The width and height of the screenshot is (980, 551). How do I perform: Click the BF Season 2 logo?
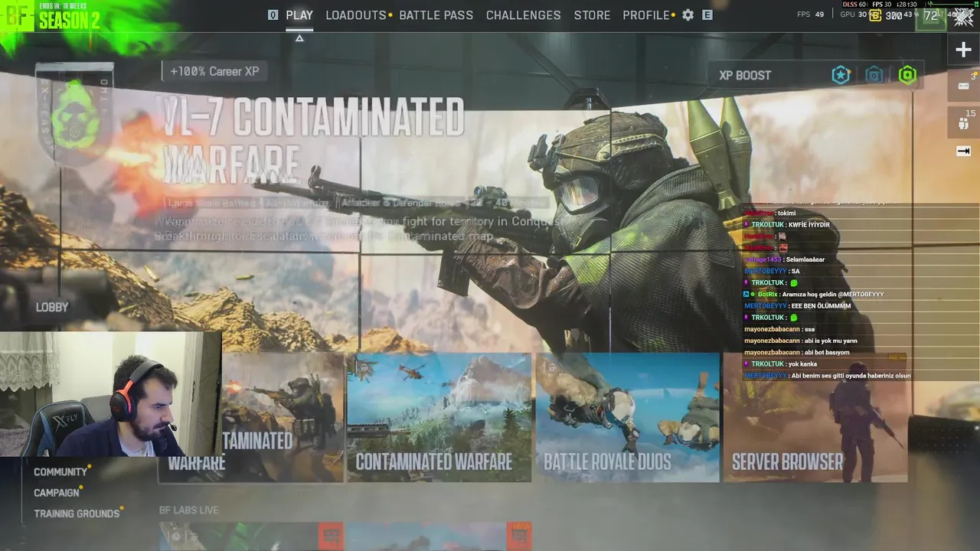[x=51, y=15]
